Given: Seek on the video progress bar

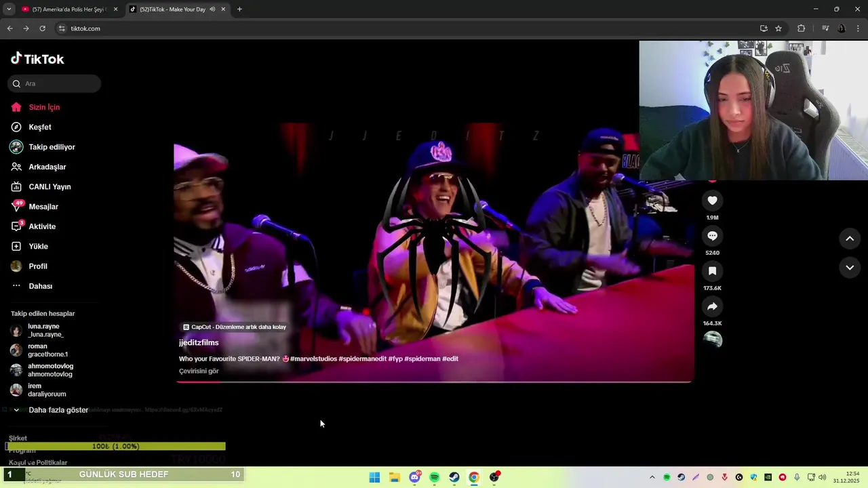Looking at the screenshot, I should 434,382.
